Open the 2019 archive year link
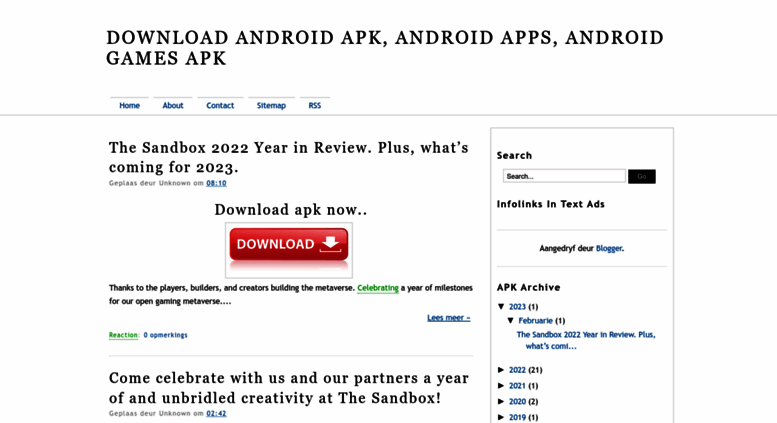This screenshot has width=777, height=423. pos(517,418)
